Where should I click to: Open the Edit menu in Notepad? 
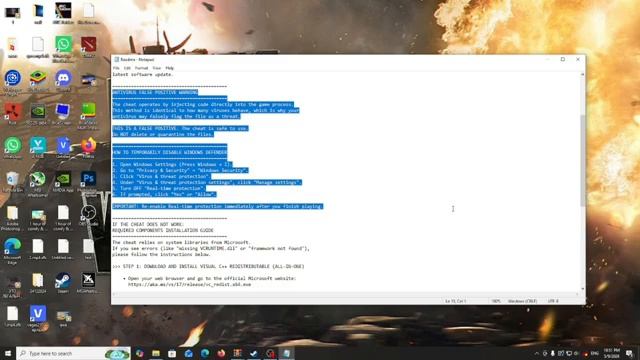127,68
